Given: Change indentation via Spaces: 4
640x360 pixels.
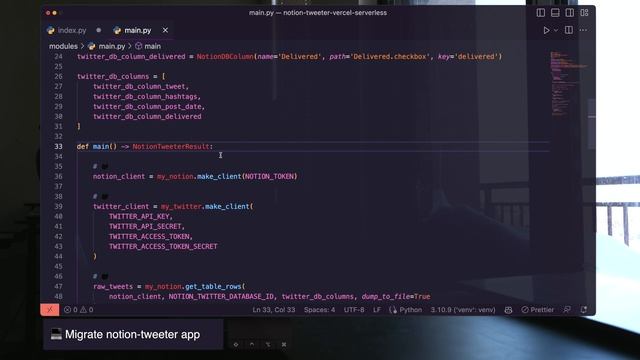Looking at the screenshot, I should pos(319,310).
